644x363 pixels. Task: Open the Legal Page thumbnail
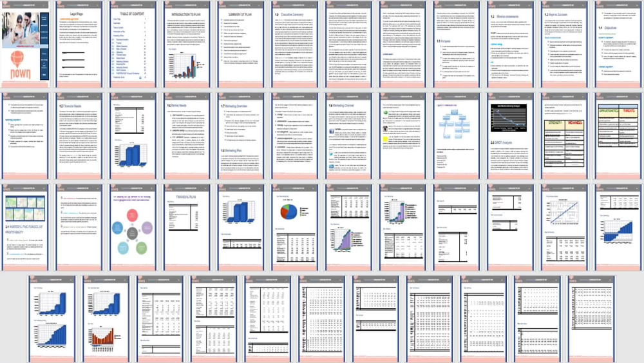79,44
